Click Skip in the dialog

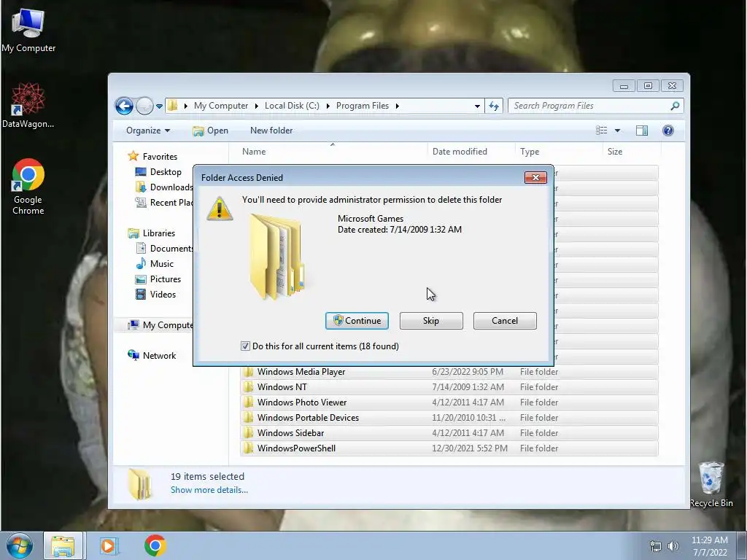click(x=431, y=321)
